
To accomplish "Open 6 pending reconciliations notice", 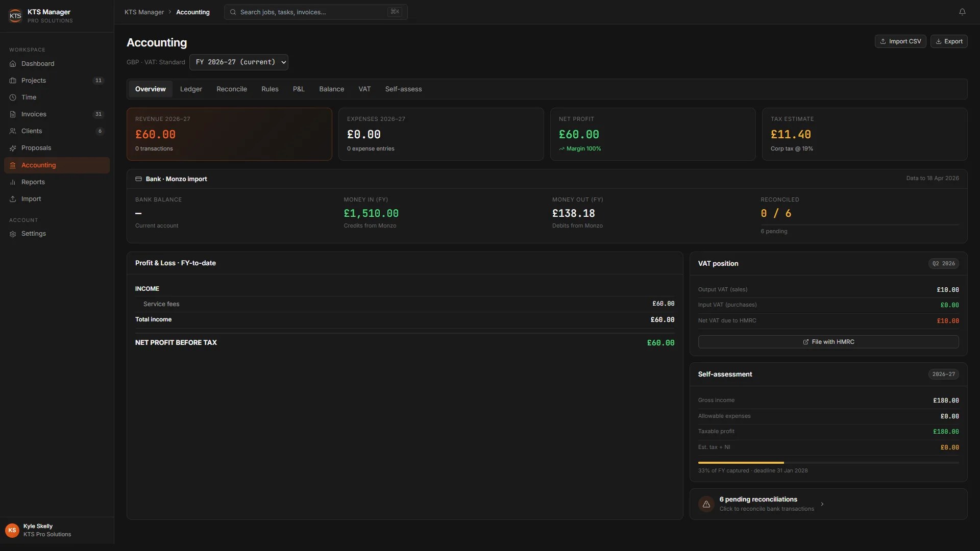I will coord(828,504).
